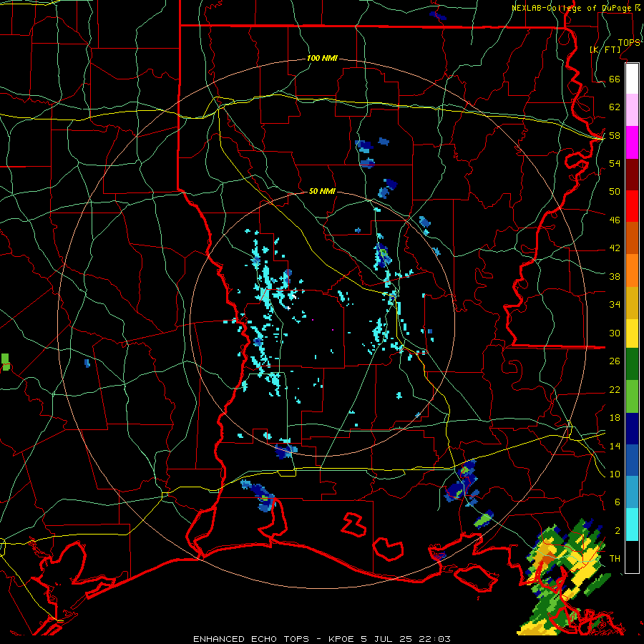Viewport: 644px width, 644px height.
Task: Click the "TOPS" legend heading
Action: coord(629,42)
